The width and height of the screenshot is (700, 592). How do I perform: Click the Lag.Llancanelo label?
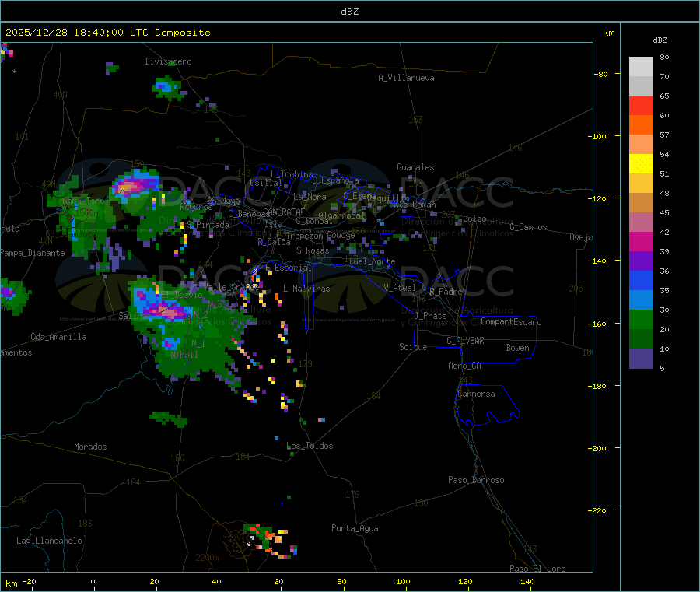point(49,541)
